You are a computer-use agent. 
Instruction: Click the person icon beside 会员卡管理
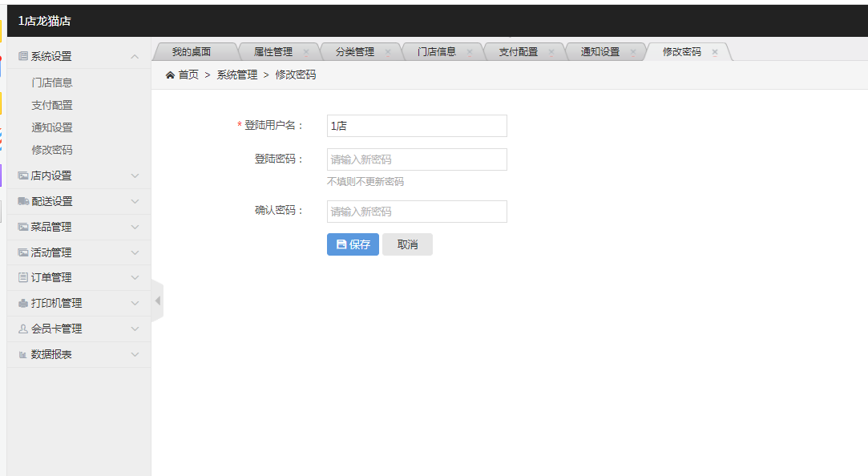point(23,329)
